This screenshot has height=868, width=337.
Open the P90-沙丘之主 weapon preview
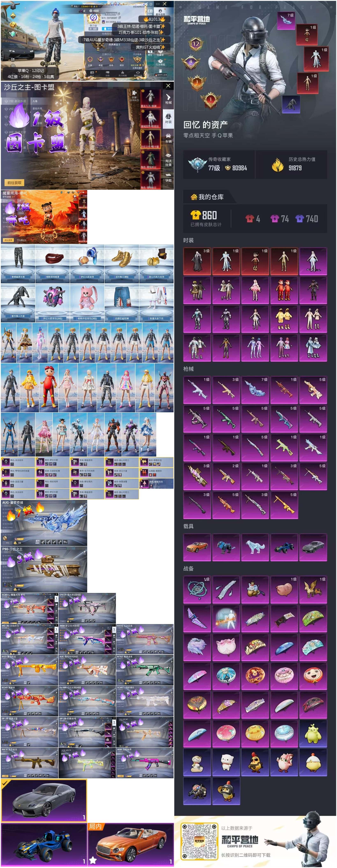click(x=44, y=570)
